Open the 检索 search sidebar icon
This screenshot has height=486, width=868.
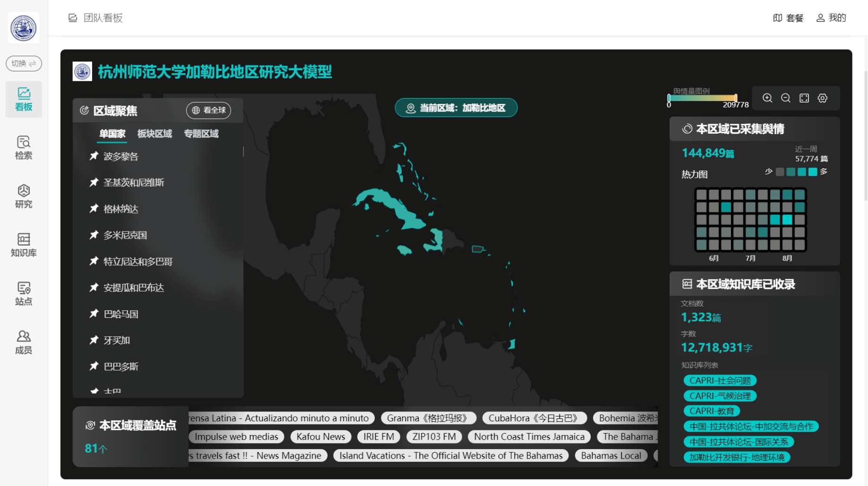(x=24, y=148)
